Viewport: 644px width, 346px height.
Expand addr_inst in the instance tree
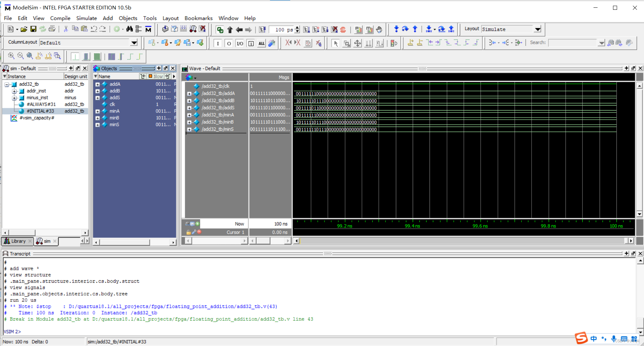[x=15, y=91]
